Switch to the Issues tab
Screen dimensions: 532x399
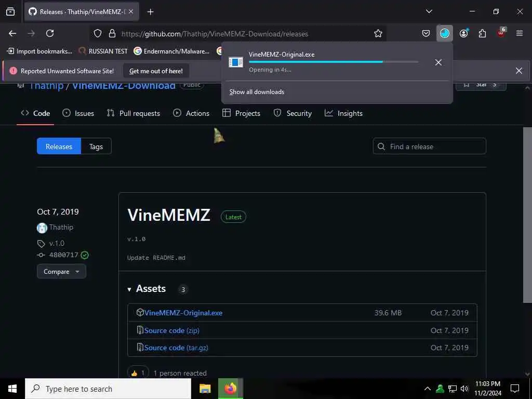tap(78, 113)
